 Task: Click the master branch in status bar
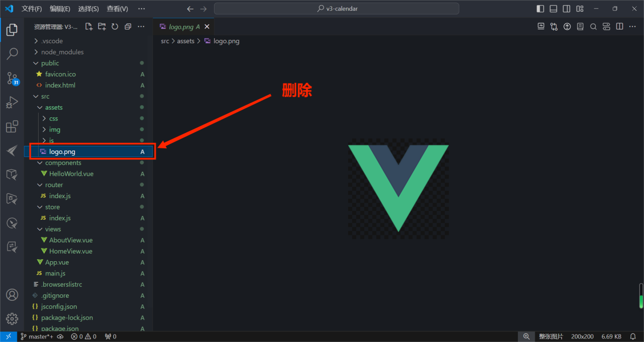[x=37, y=336]
